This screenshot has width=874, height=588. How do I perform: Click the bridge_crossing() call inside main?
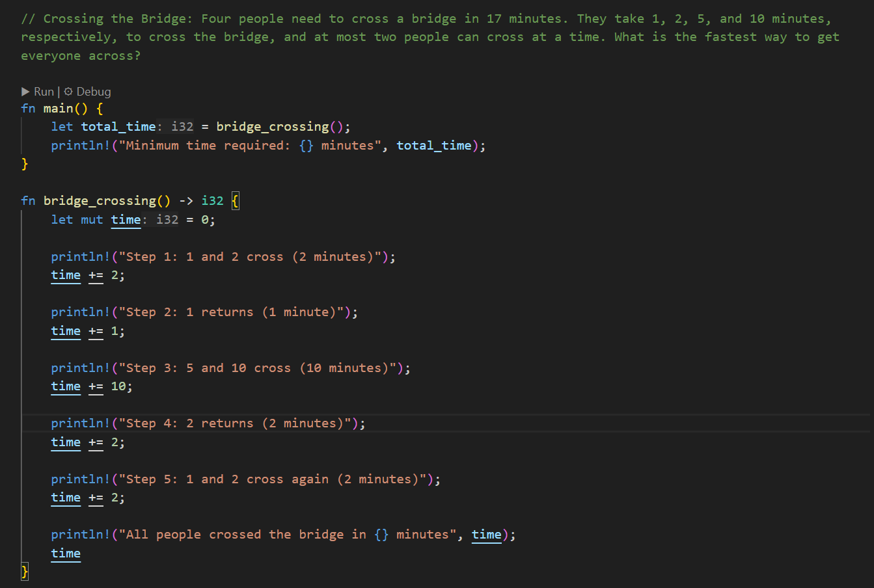point(273,127)
